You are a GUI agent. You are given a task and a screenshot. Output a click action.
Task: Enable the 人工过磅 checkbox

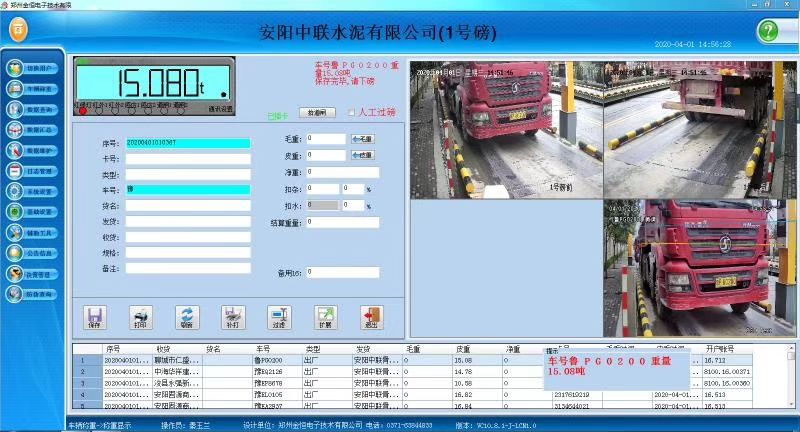[352, 113]
